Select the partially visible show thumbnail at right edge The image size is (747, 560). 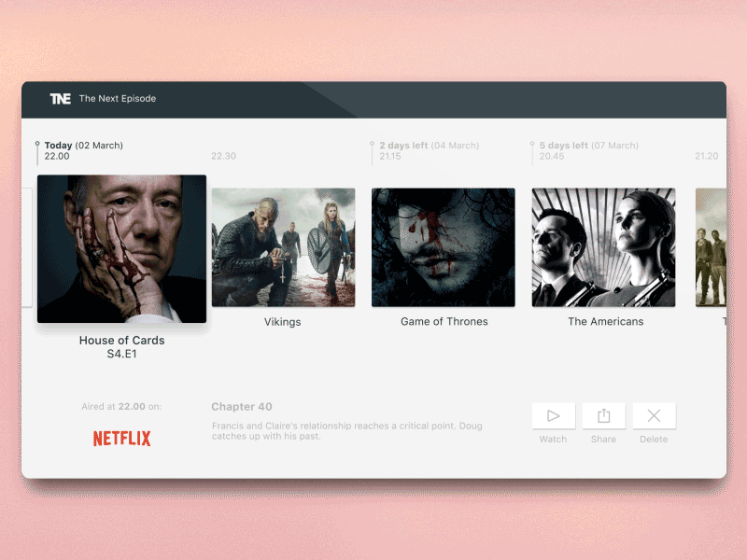click(711, 247)
